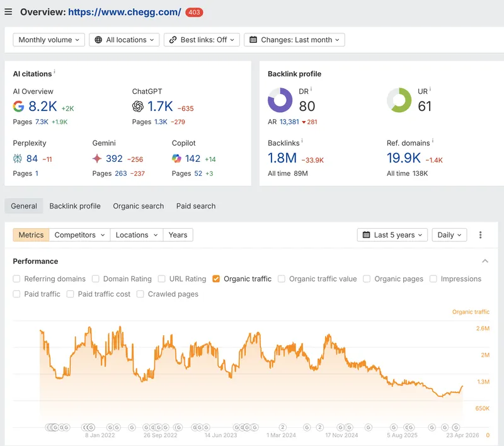
Task: Open the Changes: Last month dropdown
Action: point(294,40)
